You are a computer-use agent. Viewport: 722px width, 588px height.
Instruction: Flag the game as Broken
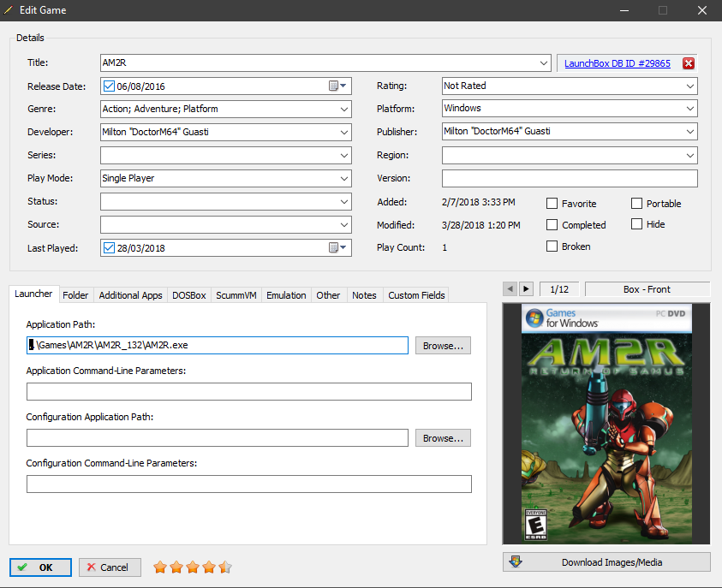point(552,246)
